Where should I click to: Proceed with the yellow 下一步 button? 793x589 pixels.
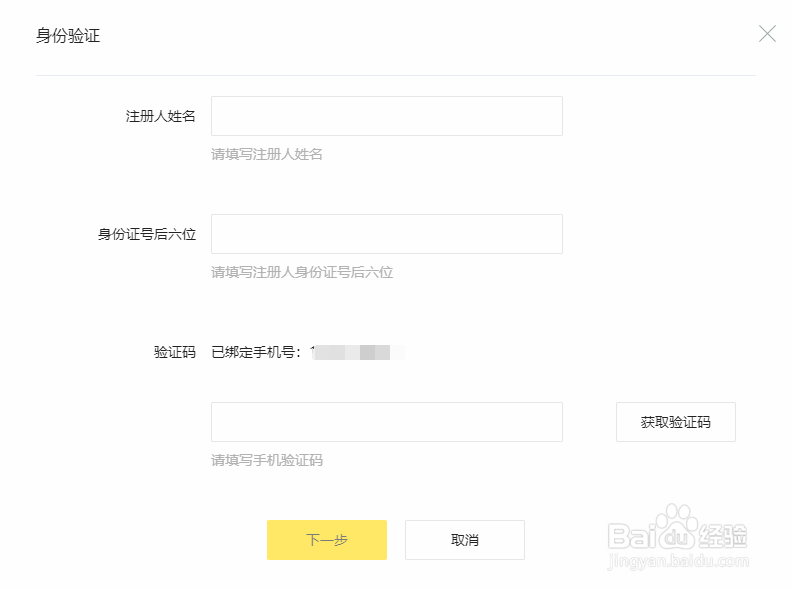327,540
